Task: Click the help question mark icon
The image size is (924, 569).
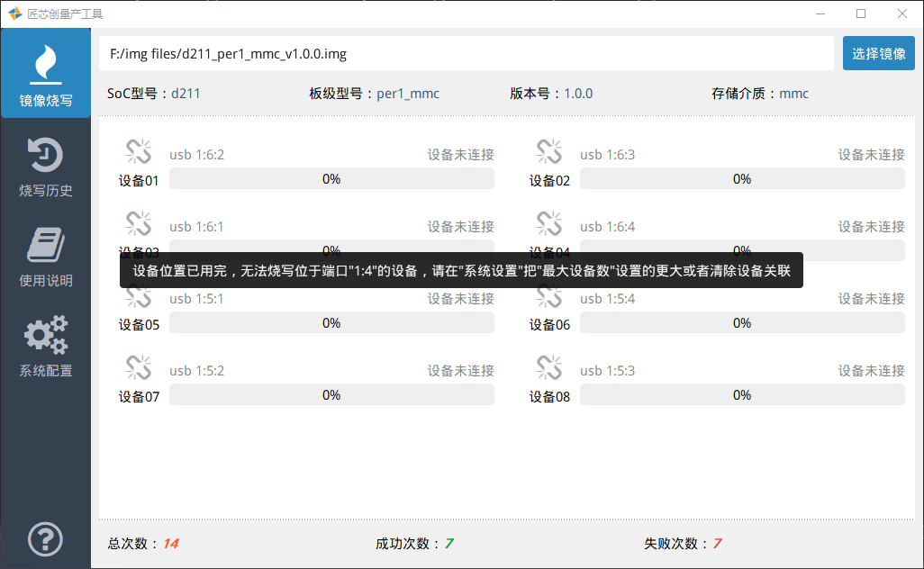Action: pyautogui.click(x=46, y=539)
